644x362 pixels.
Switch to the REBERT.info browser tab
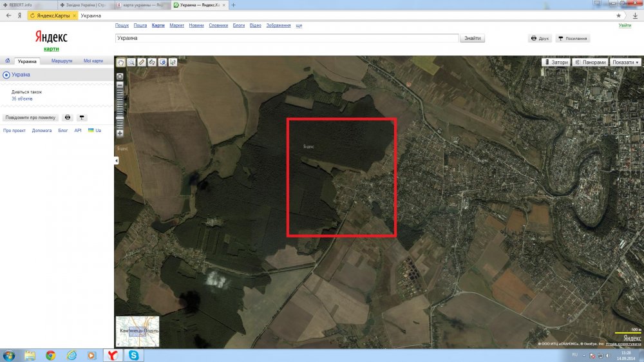28,5
